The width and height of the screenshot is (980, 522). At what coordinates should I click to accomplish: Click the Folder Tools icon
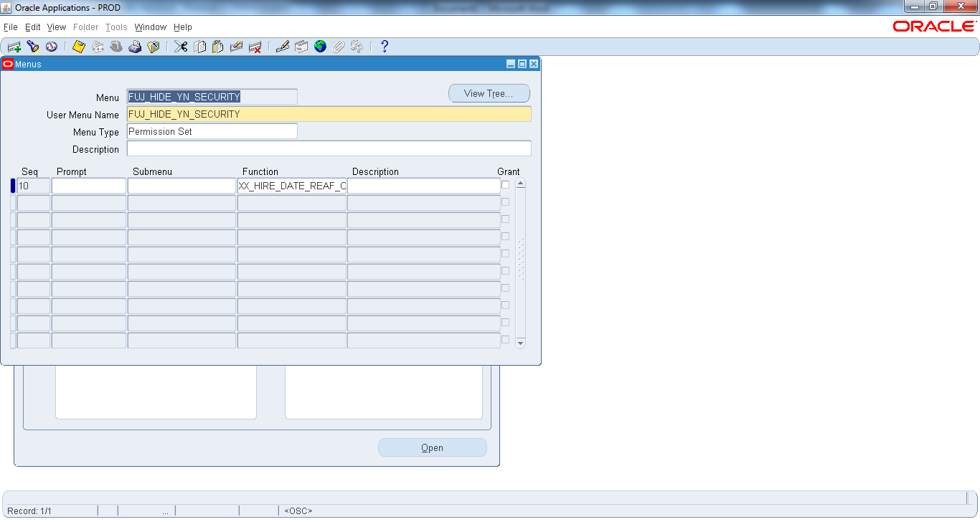(357, 47)
